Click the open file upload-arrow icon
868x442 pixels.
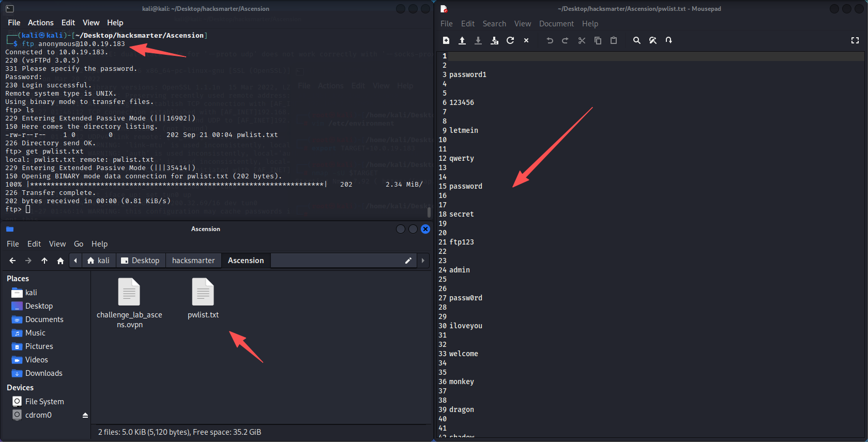[462, 40]
